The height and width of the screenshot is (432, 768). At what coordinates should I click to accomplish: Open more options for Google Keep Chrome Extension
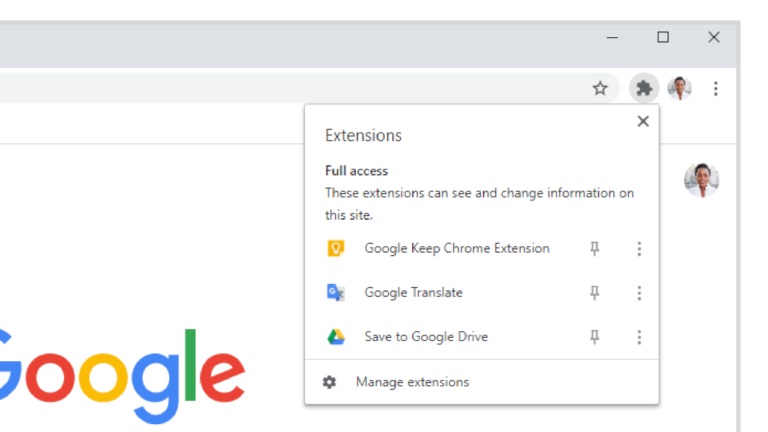point(639,249)
